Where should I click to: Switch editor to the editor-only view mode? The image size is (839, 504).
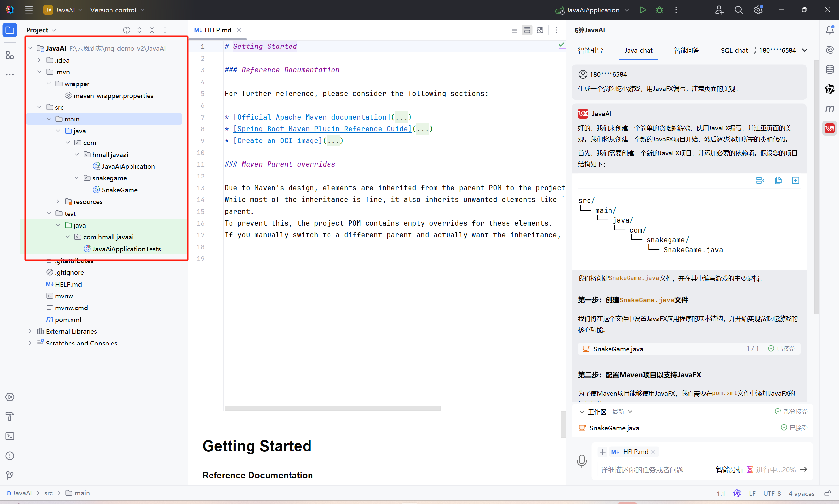coord(514,30)
